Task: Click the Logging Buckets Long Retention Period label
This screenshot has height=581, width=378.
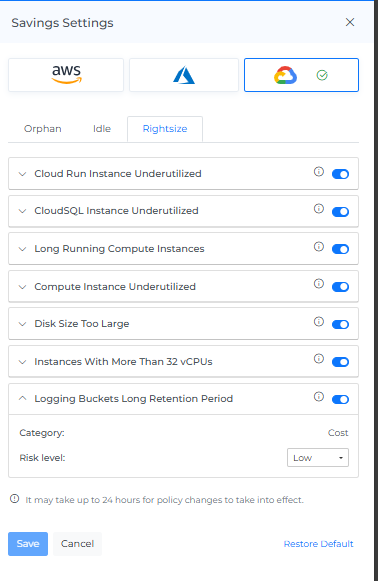Action: click(134, 399)
